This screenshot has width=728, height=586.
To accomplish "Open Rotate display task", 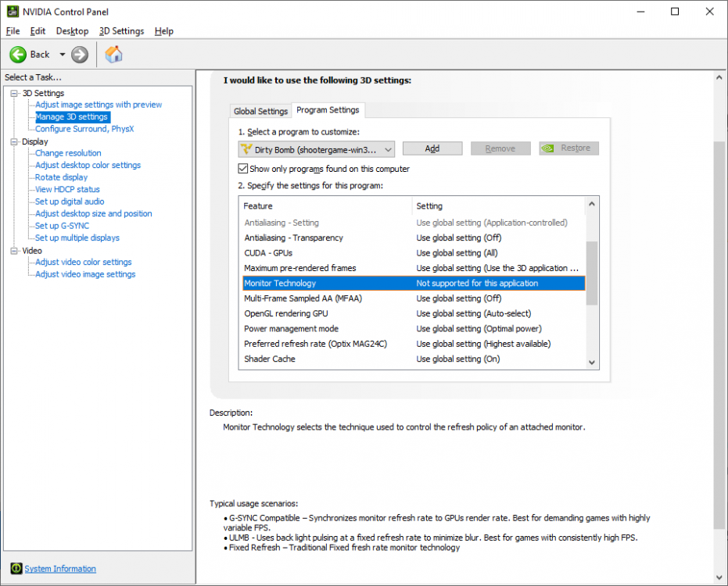I will 61,177.
